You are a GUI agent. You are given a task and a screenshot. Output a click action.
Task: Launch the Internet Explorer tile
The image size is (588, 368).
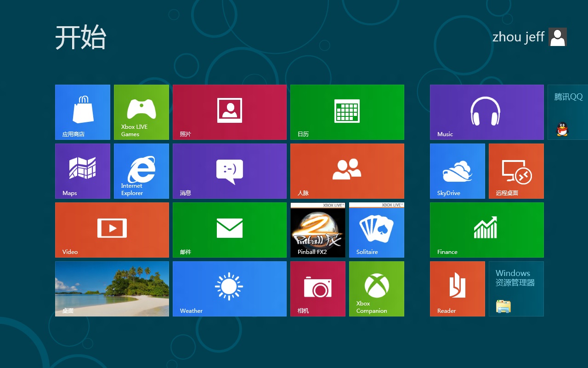pos(141,171)
